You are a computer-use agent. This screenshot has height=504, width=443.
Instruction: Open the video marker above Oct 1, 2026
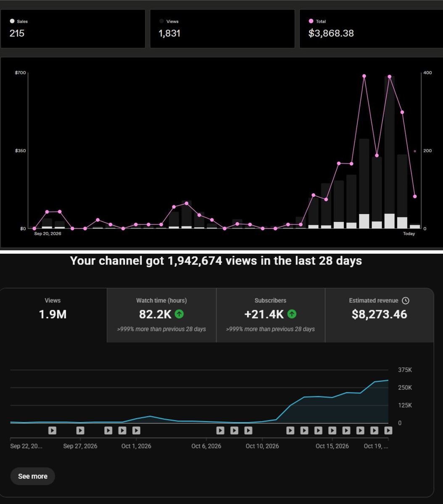point(136,430)
